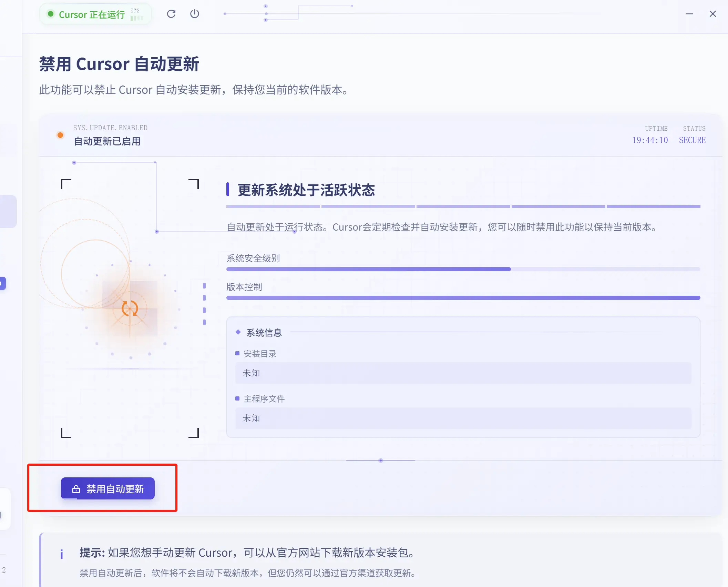Click the SYS signal bars indicator
Viewport: 728px width, 587px height.
[136, 18]
